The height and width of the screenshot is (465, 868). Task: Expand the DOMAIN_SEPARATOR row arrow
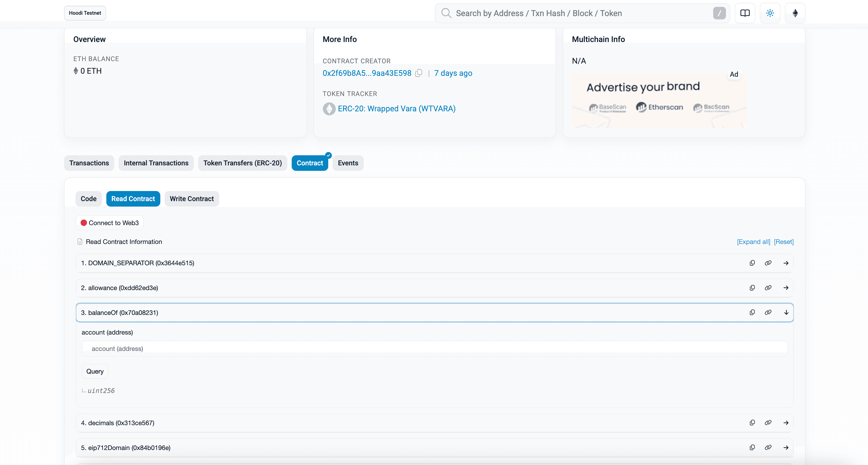click(x=786, y=263)
